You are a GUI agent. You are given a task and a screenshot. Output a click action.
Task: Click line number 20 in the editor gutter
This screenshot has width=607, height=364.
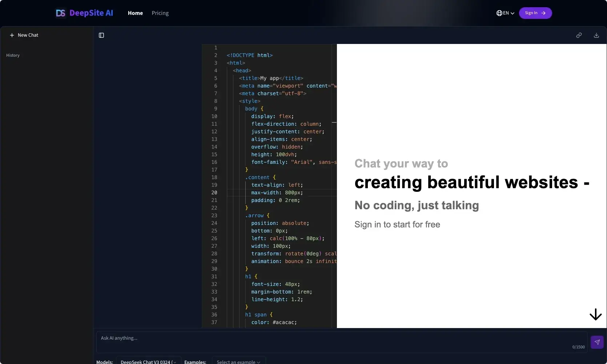(214, 193)
